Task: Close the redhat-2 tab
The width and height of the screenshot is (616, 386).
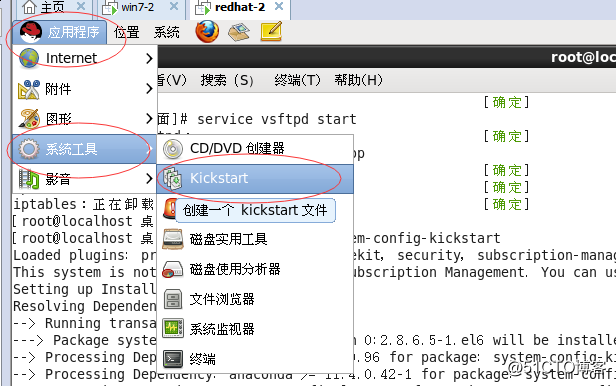Action: (279, 6)
